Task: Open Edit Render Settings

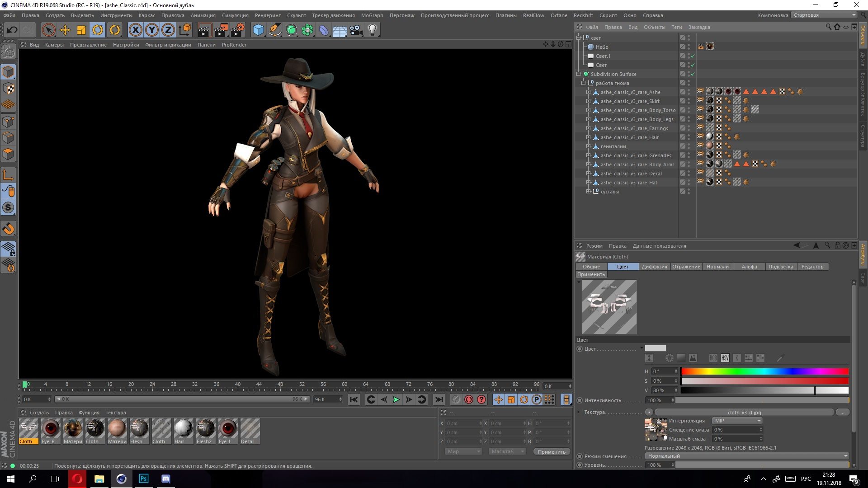Action: (x=238, y=30)
